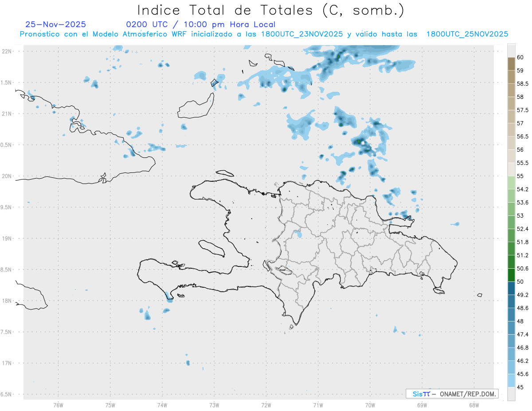Click the "19N" latitude label
The width and height of the screenshot is (532, 411).
[x=7, y=238]
